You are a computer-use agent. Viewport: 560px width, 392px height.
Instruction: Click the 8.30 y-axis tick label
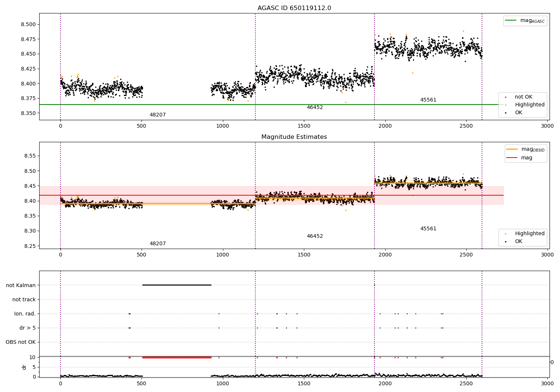pyautogui.click(x=30, y=231)
